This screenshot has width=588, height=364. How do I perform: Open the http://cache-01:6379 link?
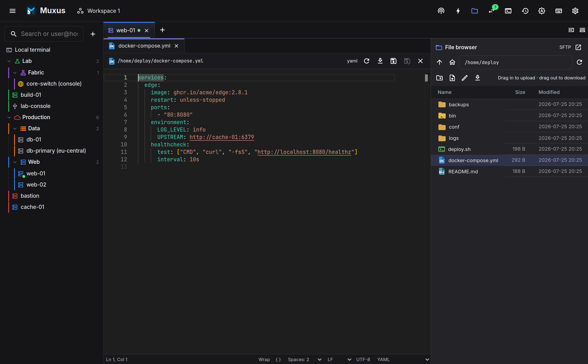(x=222, y=137)
